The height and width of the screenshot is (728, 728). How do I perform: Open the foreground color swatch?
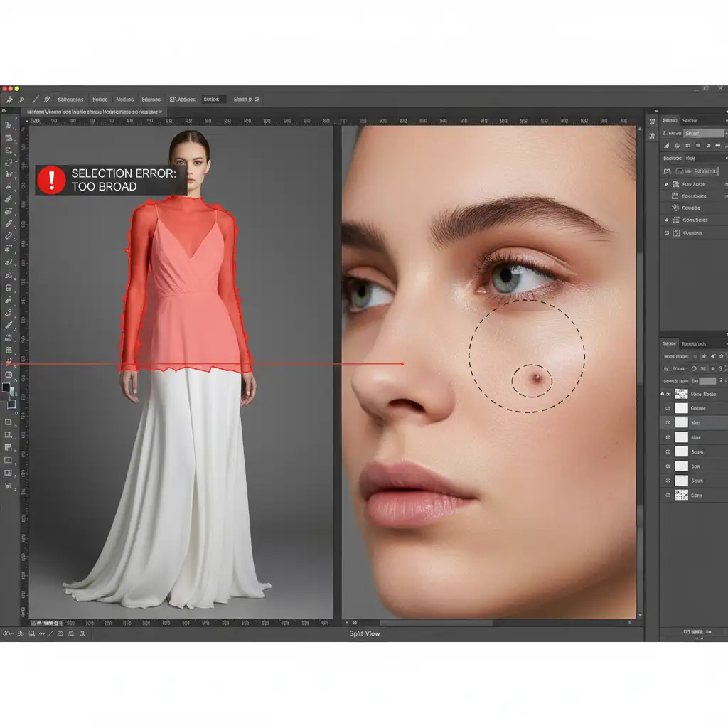coord(6,388)
